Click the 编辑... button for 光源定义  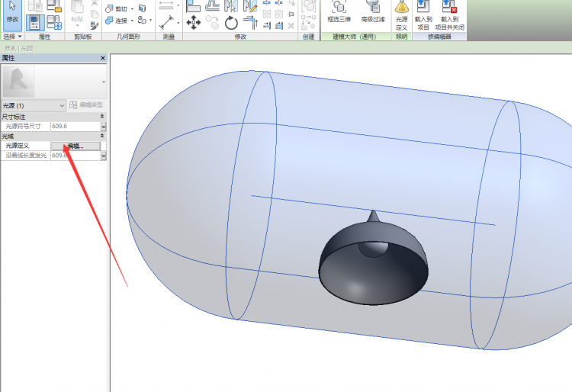pos(75,146)
